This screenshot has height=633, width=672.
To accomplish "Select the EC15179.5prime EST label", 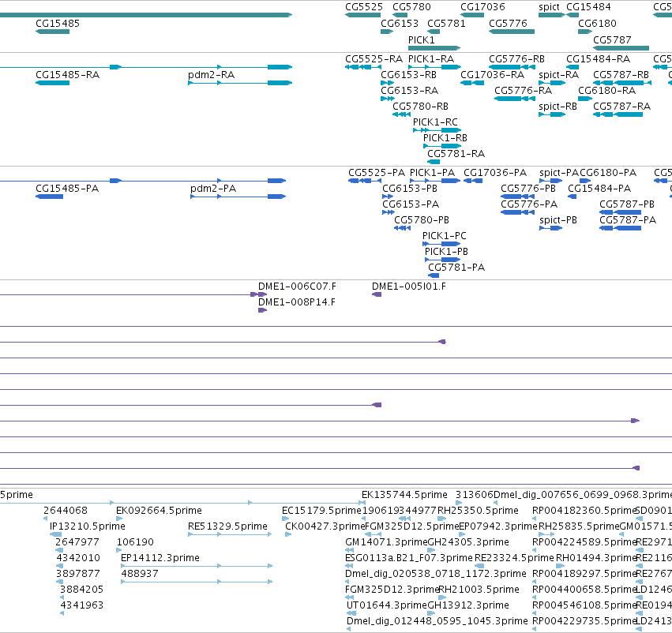I will click(321, 511).
